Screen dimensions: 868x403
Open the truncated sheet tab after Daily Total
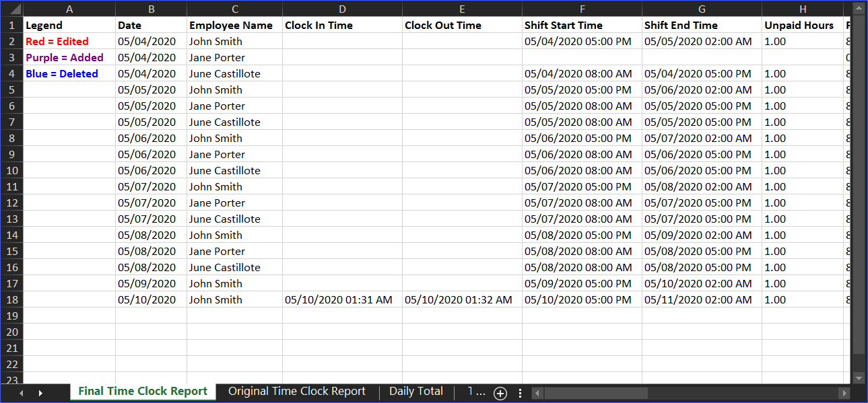pyautogui.click(x=475, y=392)
